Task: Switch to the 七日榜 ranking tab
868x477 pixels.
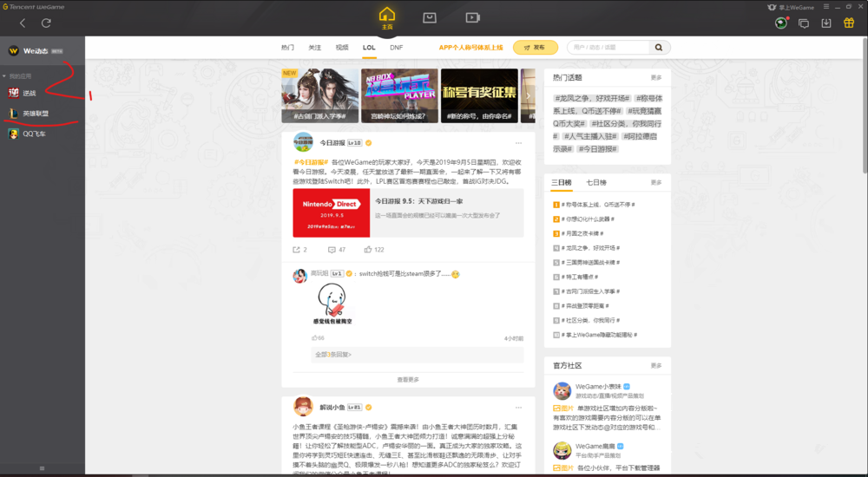Action: pos(596,183)
